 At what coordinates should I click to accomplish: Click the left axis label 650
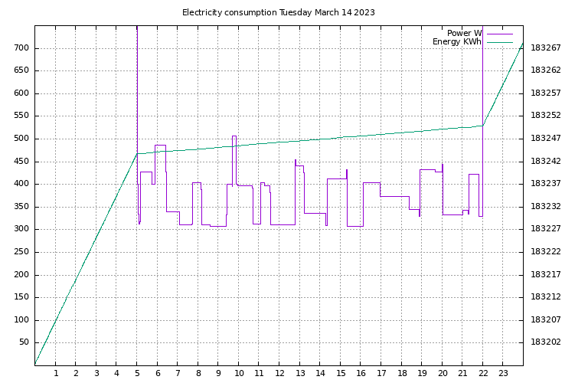point(21,70)
